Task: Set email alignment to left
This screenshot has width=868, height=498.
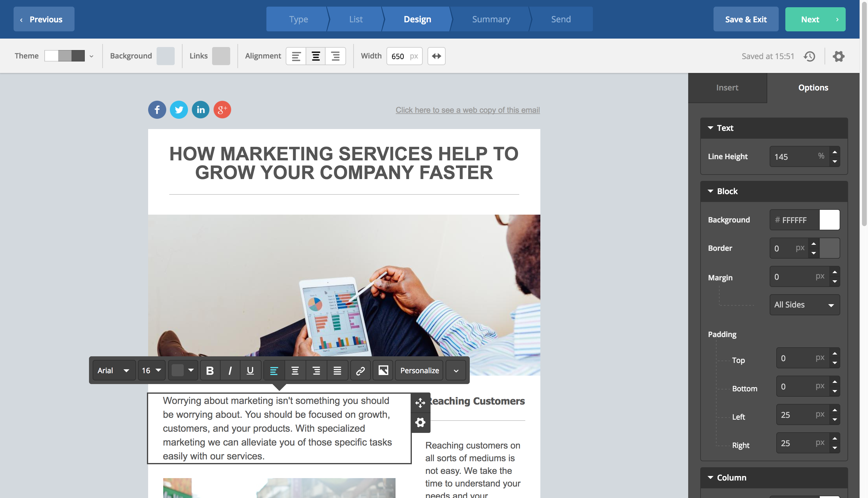Action: tap(296, 56)
